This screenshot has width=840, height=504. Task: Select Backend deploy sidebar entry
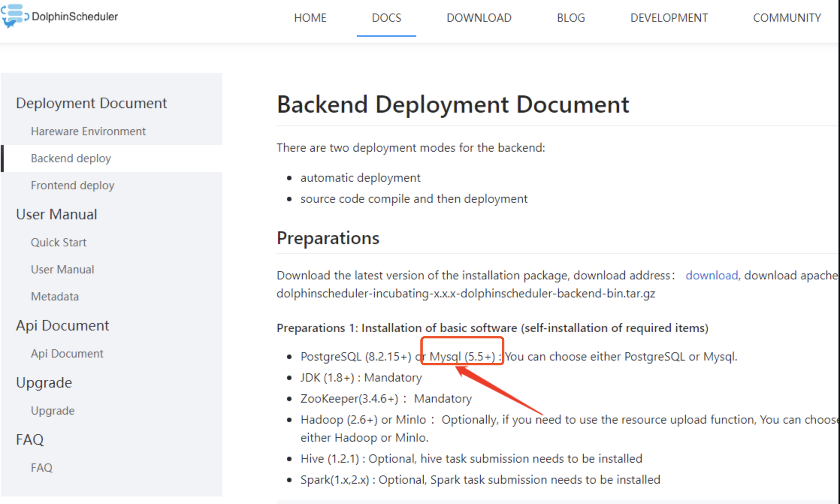point(71,158)
